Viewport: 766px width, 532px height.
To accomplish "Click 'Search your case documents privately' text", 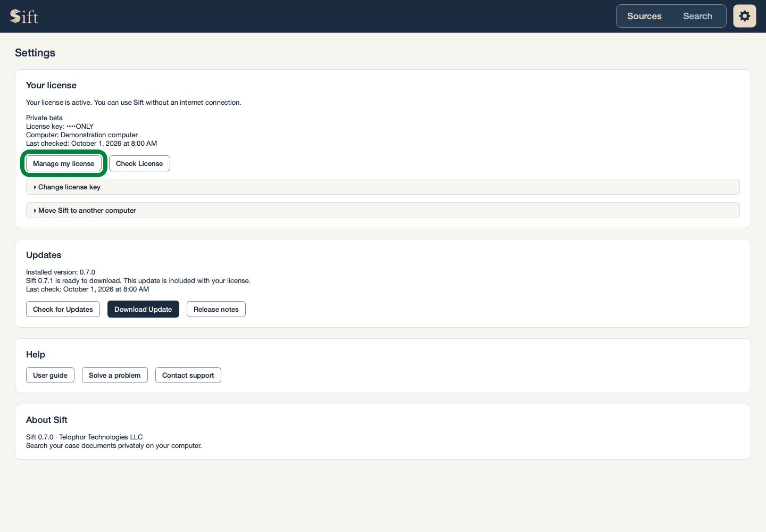I will pos(114,446).
